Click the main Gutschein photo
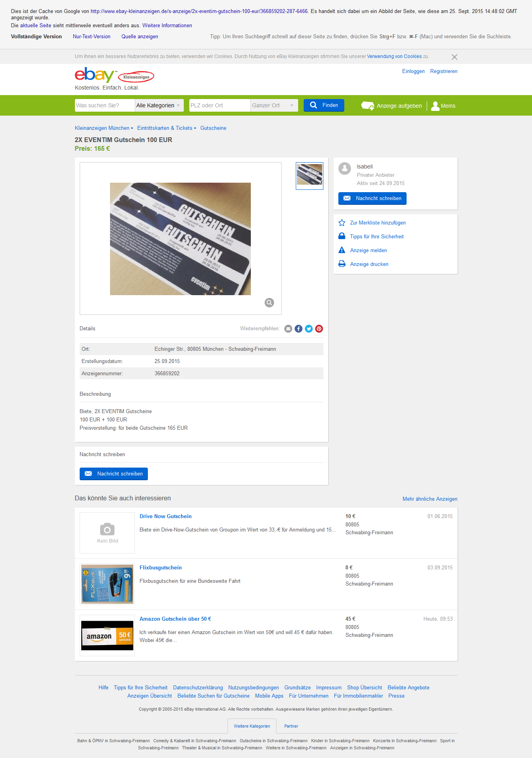 coord(180,239)
